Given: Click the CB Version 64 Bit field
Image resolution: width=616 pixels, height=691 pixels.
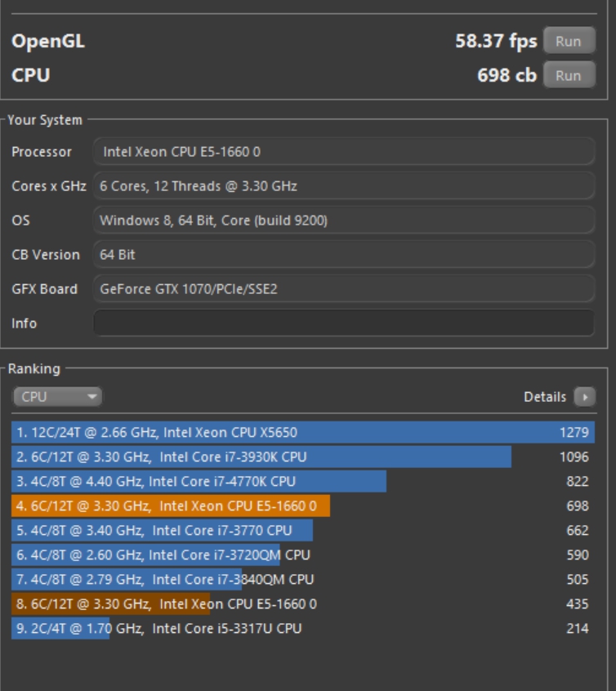Looking at the screenshot, I should (343, 255).
